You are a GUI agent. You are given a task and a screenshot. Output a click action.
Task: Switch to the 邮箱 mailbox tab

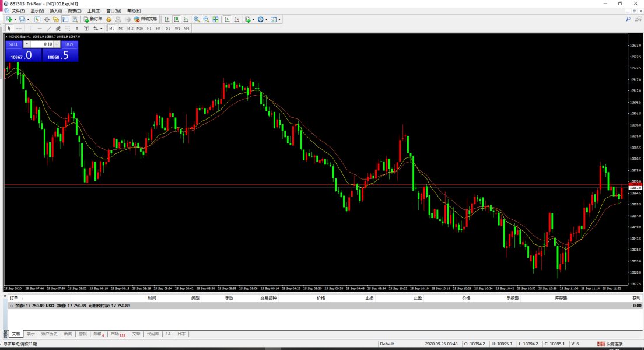click(98, 334)
